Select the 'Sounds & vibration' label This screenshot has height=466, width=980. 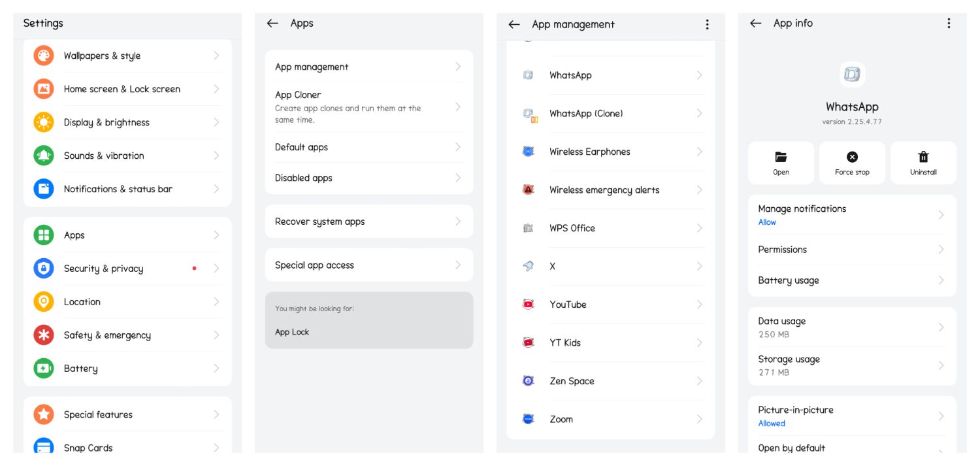tap(104, 156)
